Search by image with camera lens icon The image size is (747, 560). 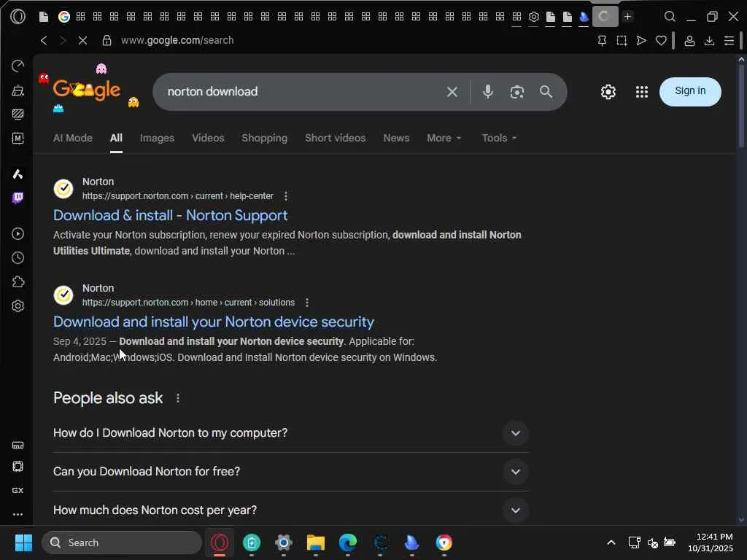tap(517, 92)
